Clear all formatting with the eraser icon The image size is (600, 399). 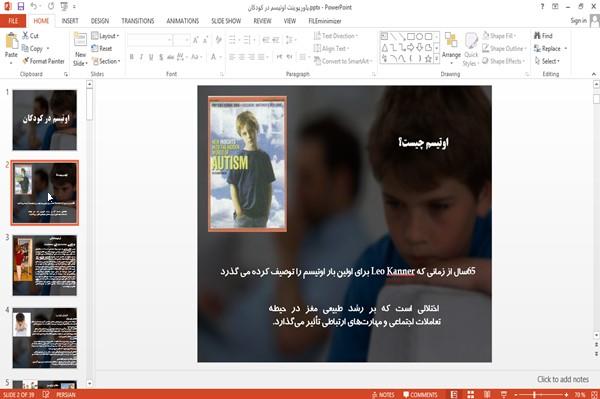[x=218, y=39]
